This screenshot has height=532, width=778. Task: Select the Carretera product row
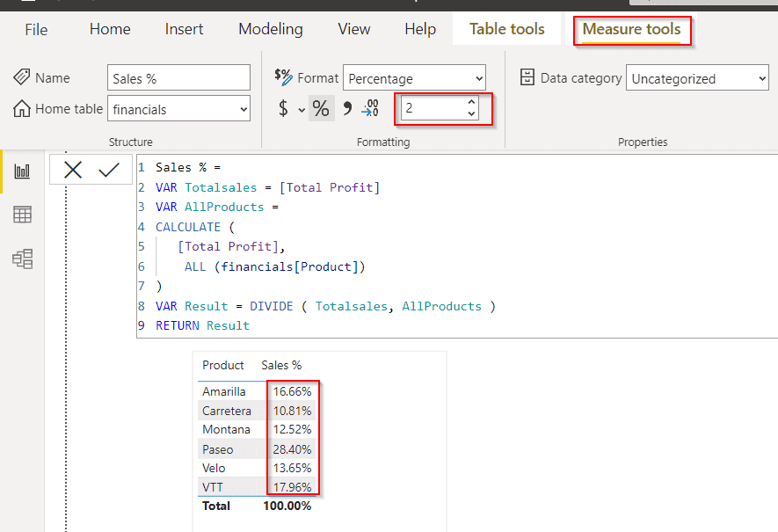point(258,411)
